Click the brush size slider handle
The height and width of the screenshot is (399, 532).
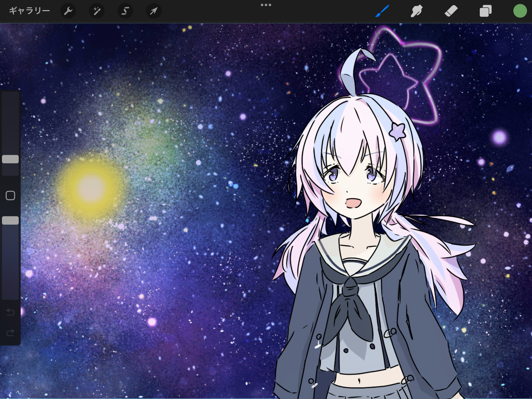coord(10,159)
